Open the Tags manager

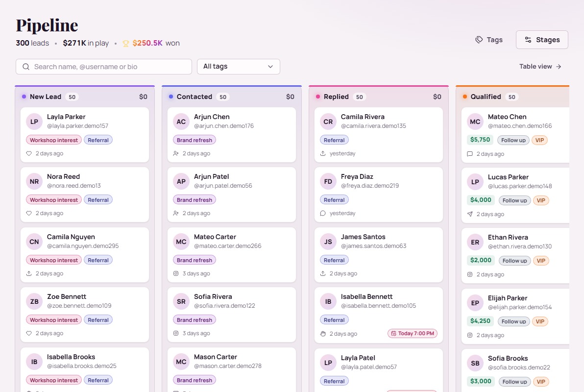click(x=488, y=40)
